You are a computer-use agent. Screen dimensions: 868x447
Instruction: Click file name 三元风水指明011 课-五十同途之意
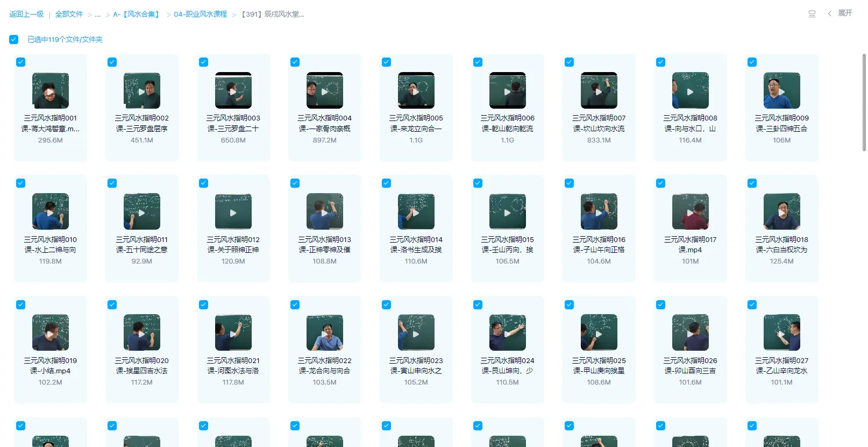(142, 245)
